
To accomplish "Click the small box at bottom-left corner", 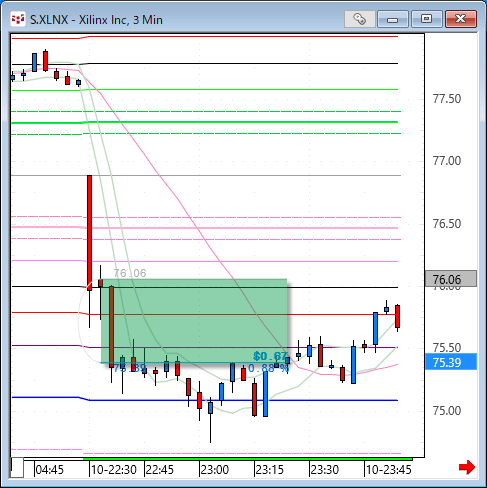I will 17,467.
